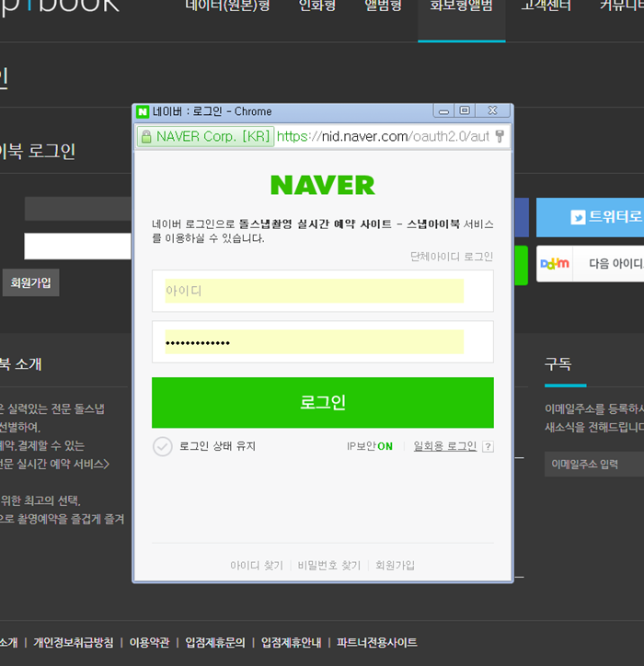The width and height of the screenshot is (644, 666).
Task: Open 비밀번호 찾기 link
Action: pos(329,566)
